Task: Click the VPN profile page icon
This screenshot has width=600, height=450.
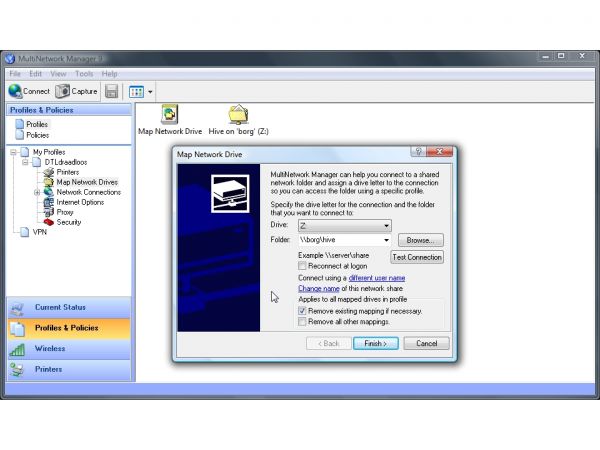Action: click(x=25, y=232)
